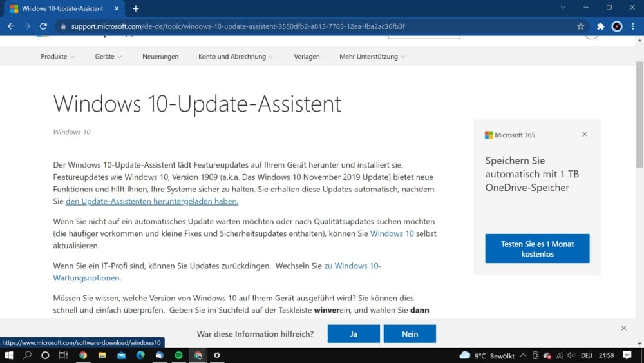Click the 'Windows 10-Update-Assistent' heading
Image resolution: width=644 pixels, height=363 pixels.
pyautogui.click(x=197, y=103)
